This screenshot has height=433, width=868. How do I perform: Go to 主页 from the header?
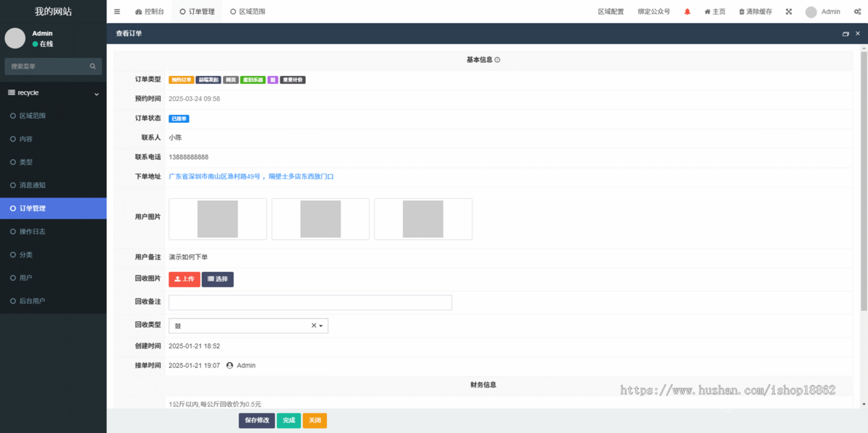(715, 12)
